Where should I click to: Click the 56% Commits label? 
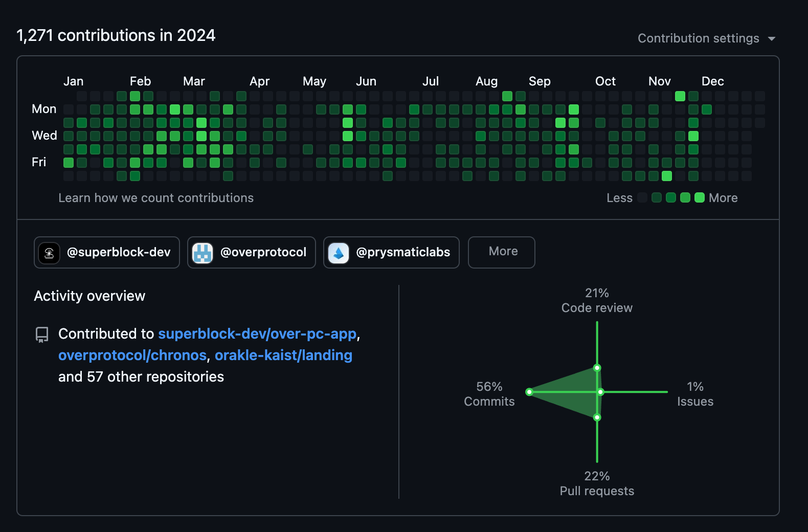(x=489, y=394)
